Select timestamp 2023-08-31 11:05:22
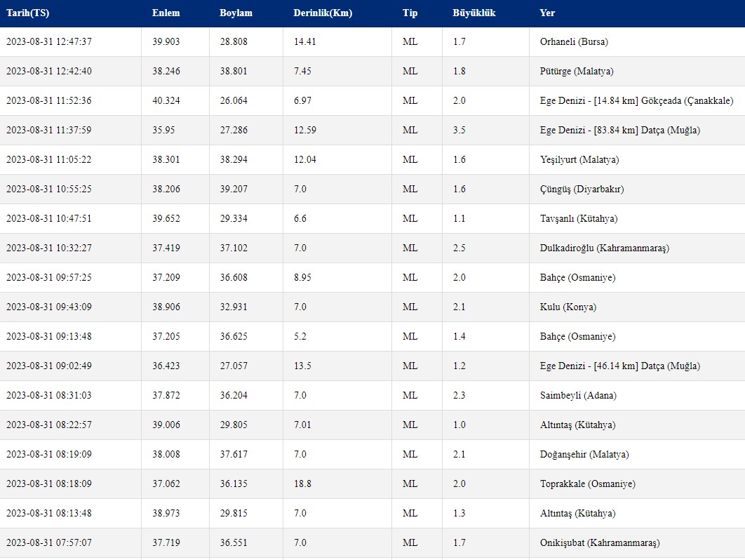This screenshot has width=745, height=560. [x=48, y=160]
